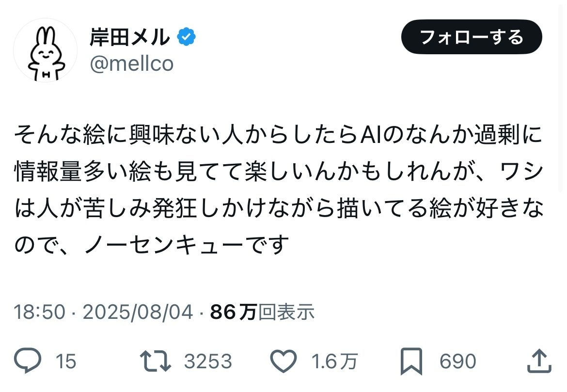Screen dimensions: 567x392
Task: Open the share icon menu
Action: (x=539, y=361)
